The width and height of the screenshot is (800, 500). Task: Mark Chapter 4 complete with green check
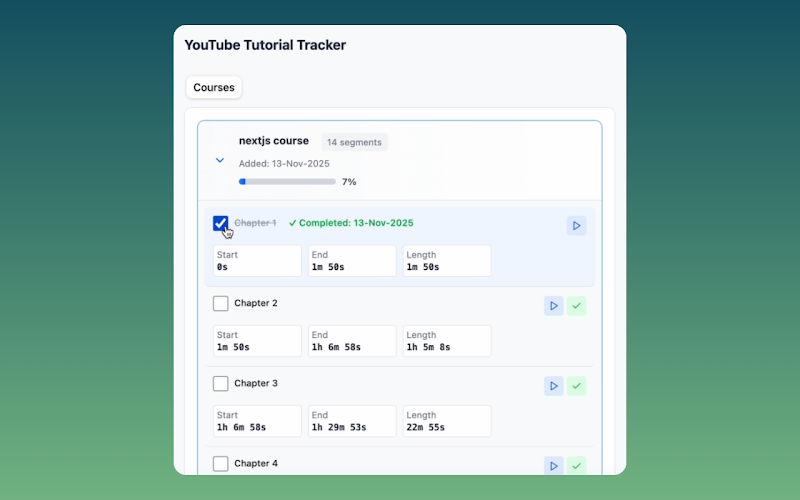pyautogui.click(x=577, y=465)
